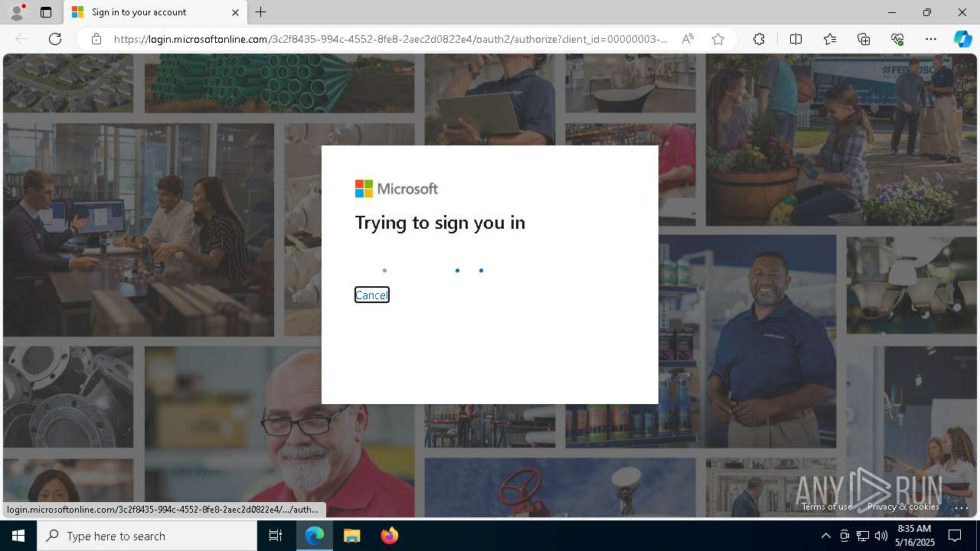Minimize the Edge window

pos(891,12)
